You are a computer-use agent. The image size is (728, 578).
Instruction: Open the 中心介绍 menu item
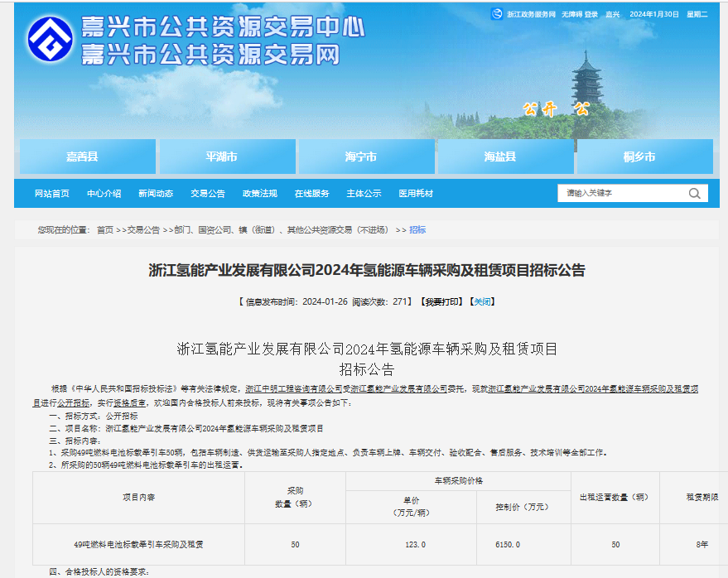click(x=104, y=194)
